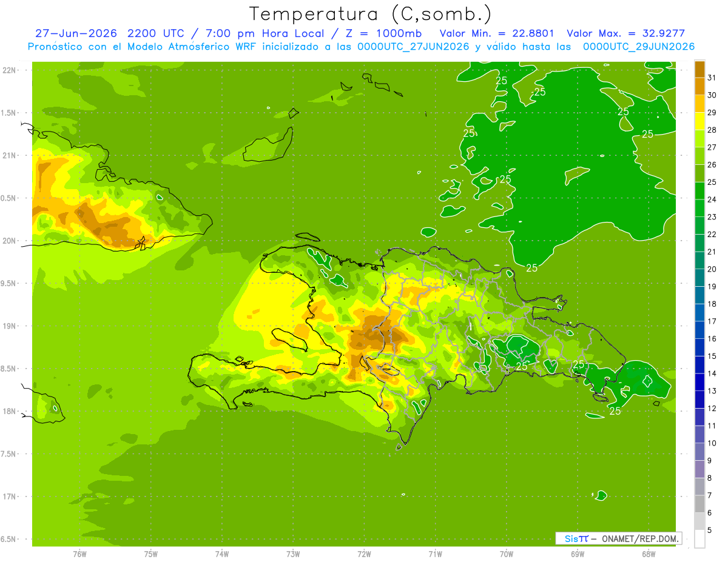Click the color scale label '12'
This screenshot has width=728, height=562.
coord(712,408)
